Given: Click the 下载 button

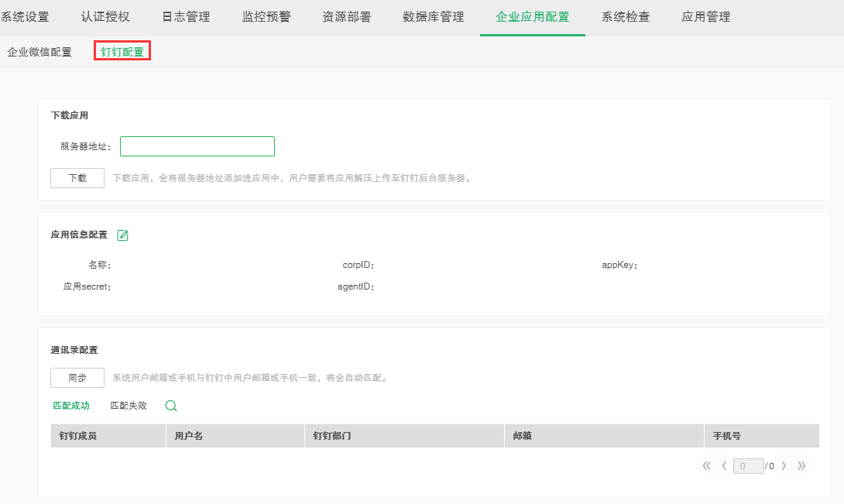Looking at the screenshot, I should pos(77,178).
